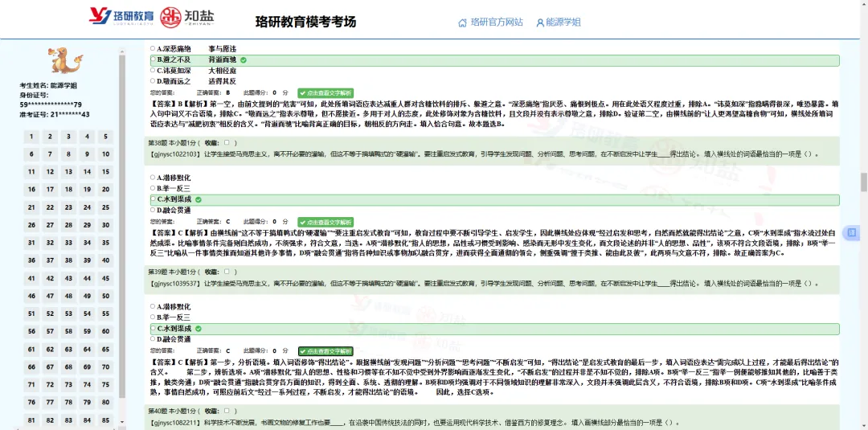Choose A.潜移默化 for question 39
This screenshot has width=868, height=430.
coord(154,306)
